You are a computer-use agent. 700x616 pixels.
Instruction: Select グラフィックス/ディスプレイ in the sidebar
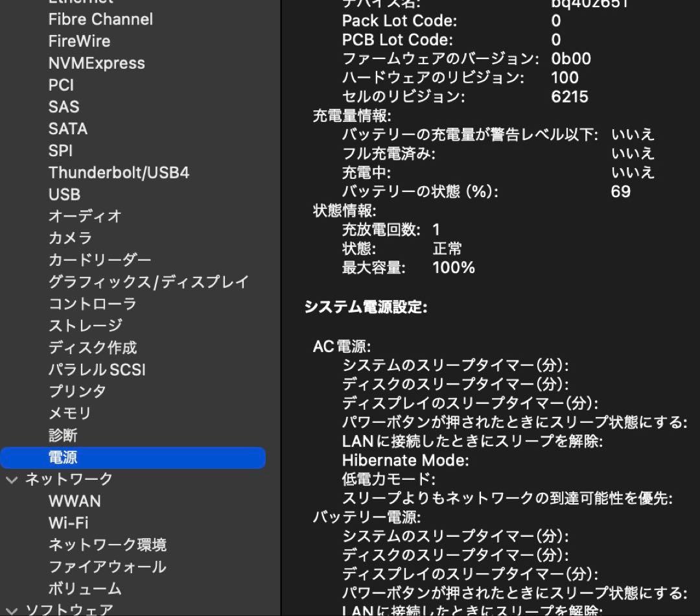pyautogui.click(x=148, y=281)
